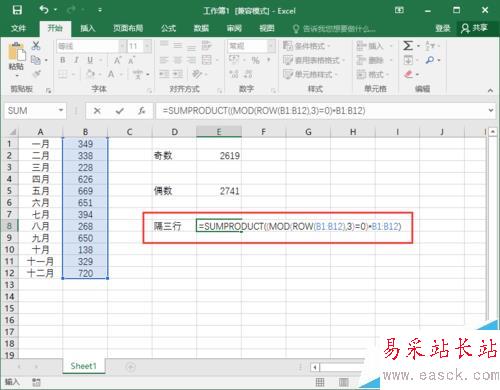The image size is (500, 390).
Task: Open the File tab
Action: coord(18,28)
